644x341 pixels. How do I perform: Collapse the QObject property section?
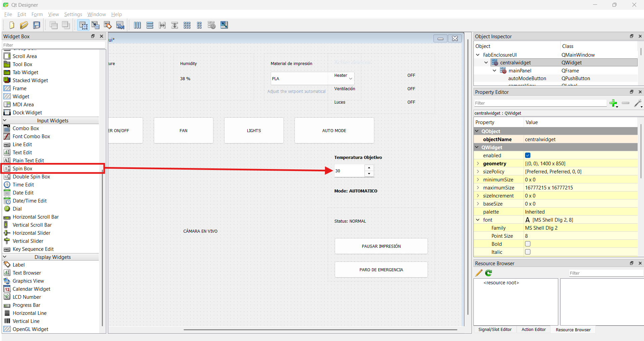point(477,131)
